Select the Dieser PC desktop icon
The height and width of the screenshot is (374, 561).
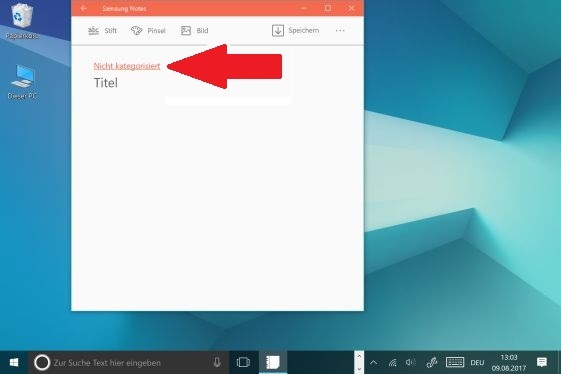click(x=22, y=82)
